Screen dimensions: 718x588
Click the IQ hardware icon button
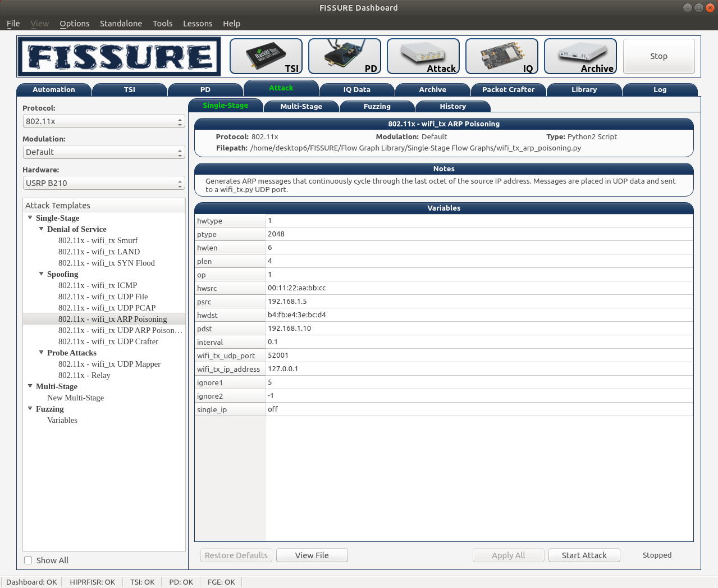point(502,56)
